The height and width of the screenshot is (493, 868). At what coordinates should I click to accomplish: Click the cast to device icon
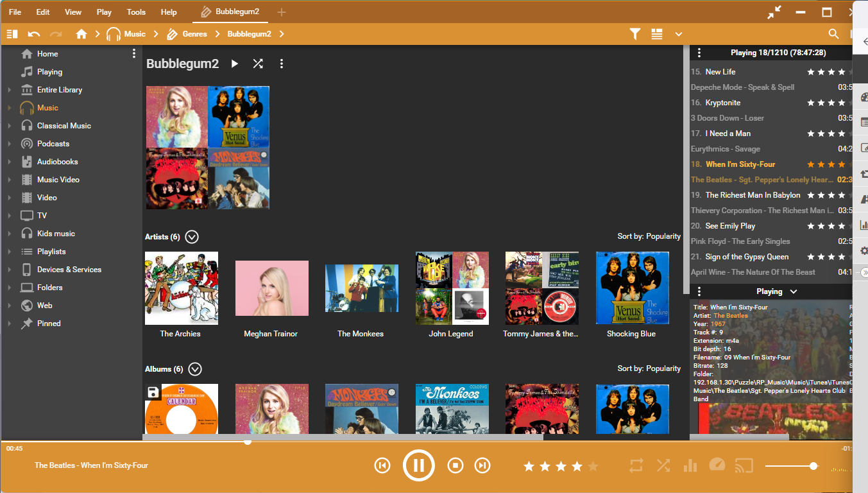(744, 465)
